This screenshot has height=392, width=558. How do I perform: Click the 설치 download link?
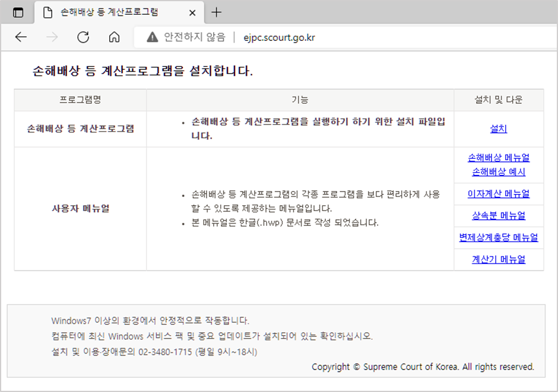pyautogui.click(x=498, y=129)
